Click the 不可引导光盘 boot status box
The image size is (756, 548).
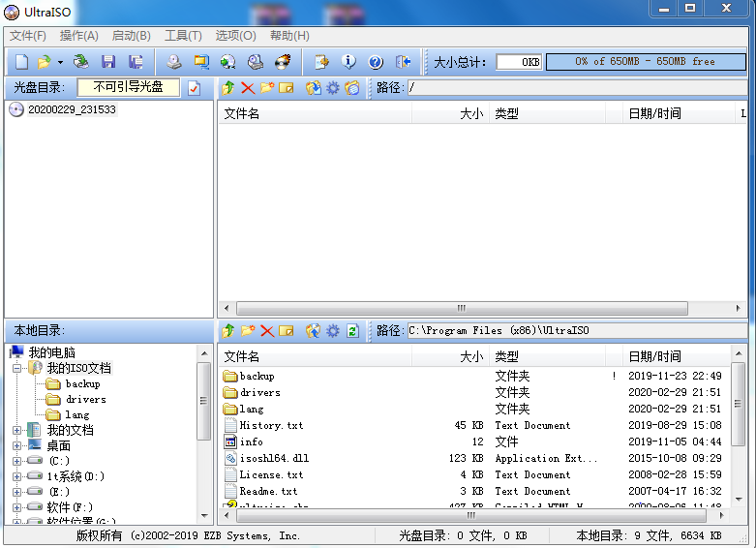tap(128, 87)
